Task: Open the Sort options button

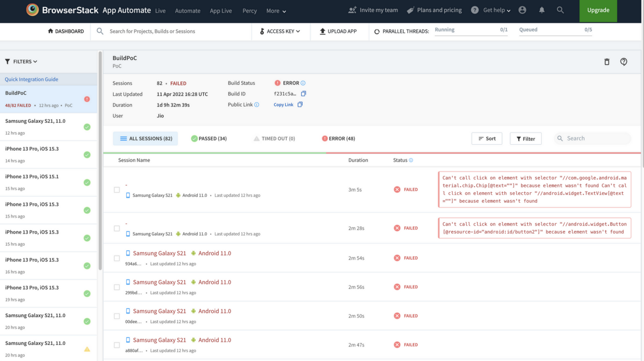Action: (487, 138)
